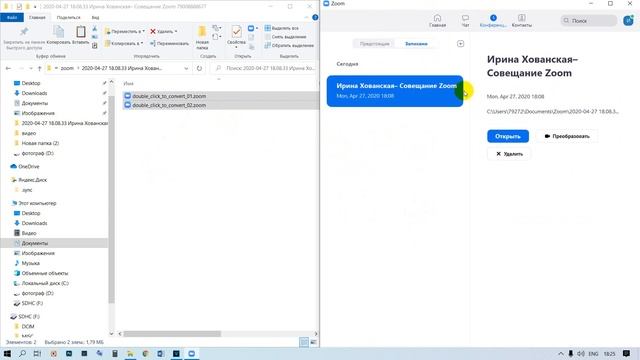Image resolution: width=640 pixels, height=360 pixels.
Task: Select OneDrive in navigation pane
Action: pos(29,167)
